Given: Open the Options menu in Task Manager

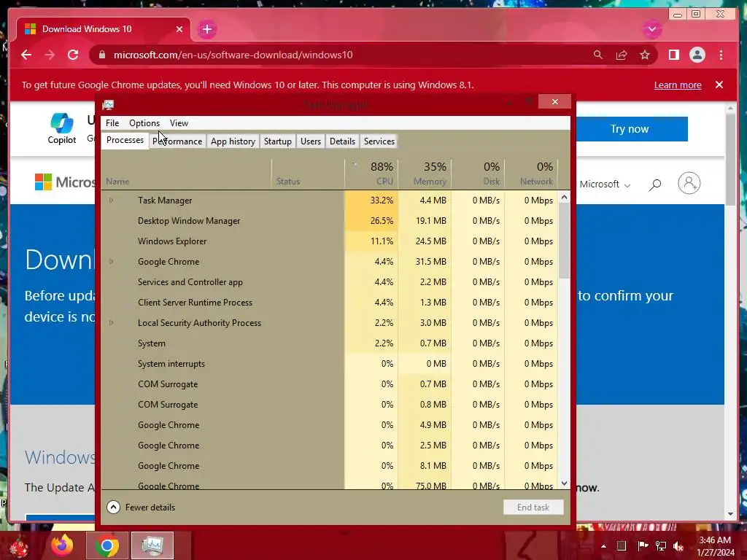Looking at the screenshot, I should pos(144,122).
